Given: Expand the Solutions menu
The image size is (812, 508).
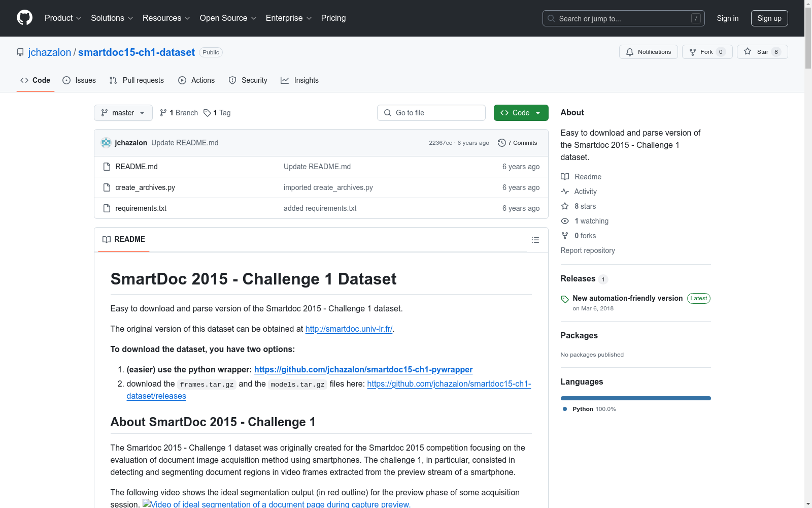Looking at the screenshot, I should click(x=112, y=18).
